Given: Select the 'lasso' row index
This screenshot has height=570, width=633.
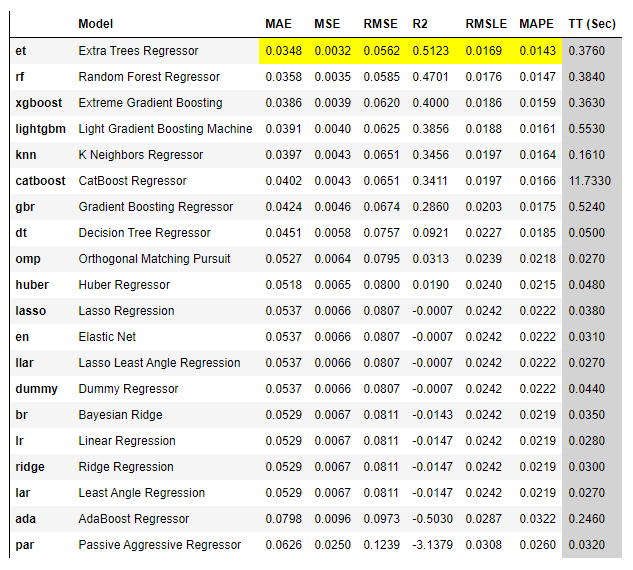Looking at the screenshot, I should pyautogui.click(x=31, y=311).
